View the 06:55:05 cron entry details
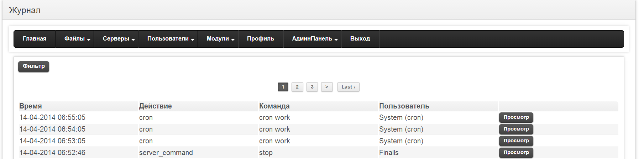 [516, 117]
